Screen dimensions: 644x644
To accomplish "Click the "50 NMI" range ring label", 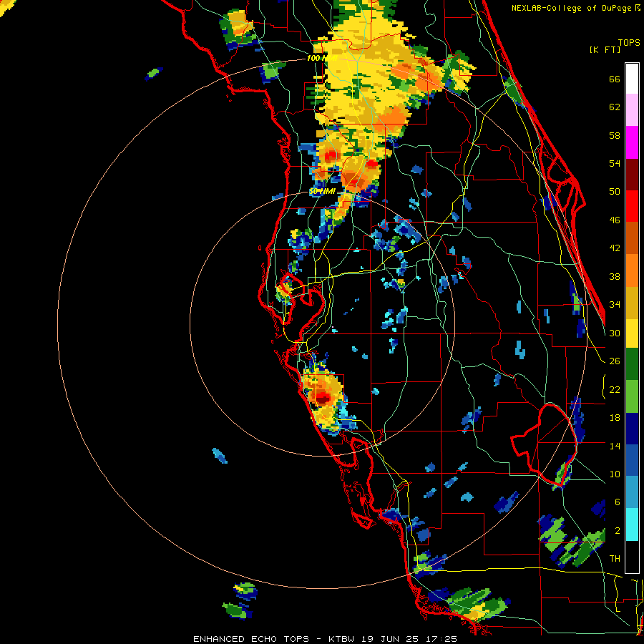I will [322, 192].
